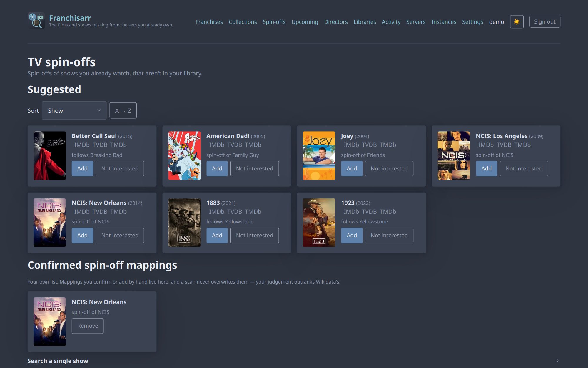
Task: Click the Franchisarr title link
Action: (70, 18)
